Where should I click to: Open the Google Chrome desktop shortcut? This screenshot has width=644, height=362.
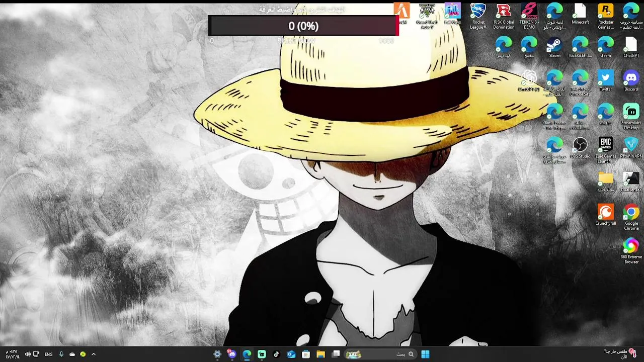point(631,217)
